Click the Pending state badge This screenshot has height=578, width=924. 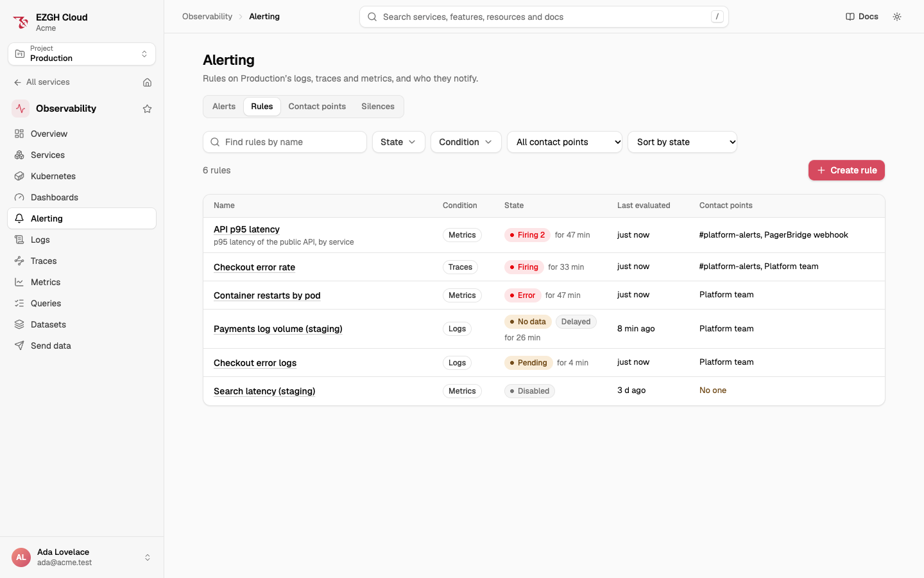click(529, 363)
